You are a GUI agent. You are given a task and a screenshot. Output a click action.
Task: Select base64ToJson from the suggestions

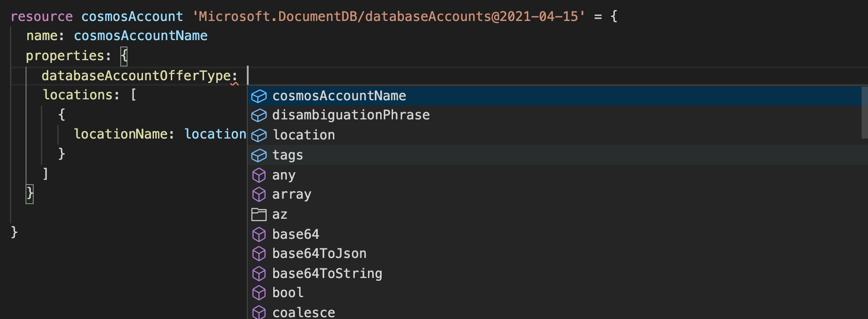click(319, 254)
